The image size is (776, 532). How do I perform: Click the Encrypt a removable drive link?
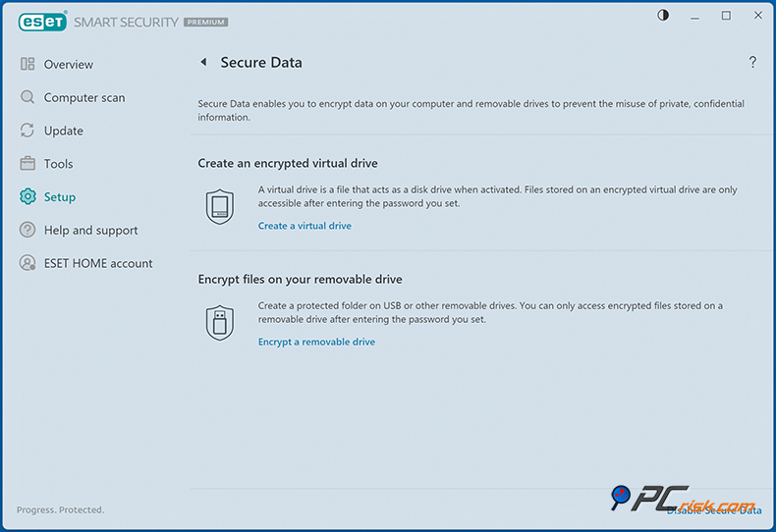coord(316,342)
